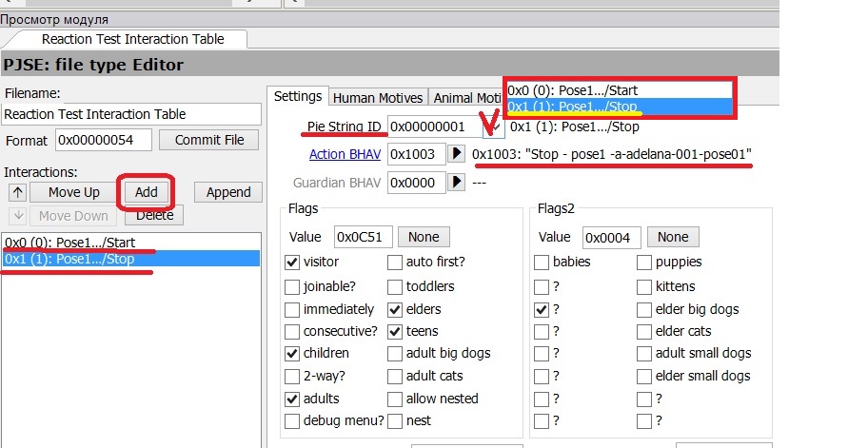Enable the joinable? checkbox
The height and width of the screenshot is (448, 868).
292,286
